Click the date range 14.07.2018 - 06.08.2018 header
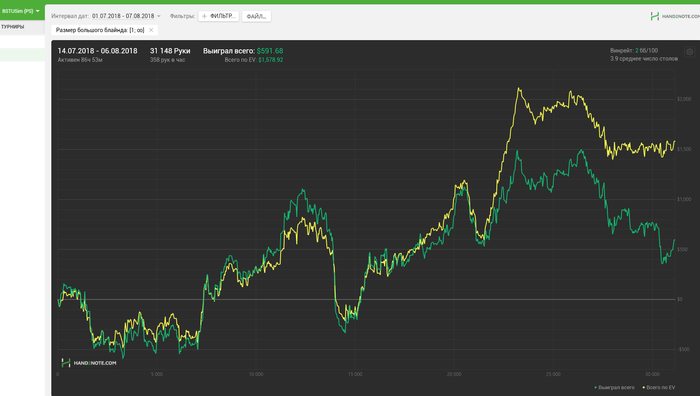This screenshot has width=700, height=396. click(97, 51)
